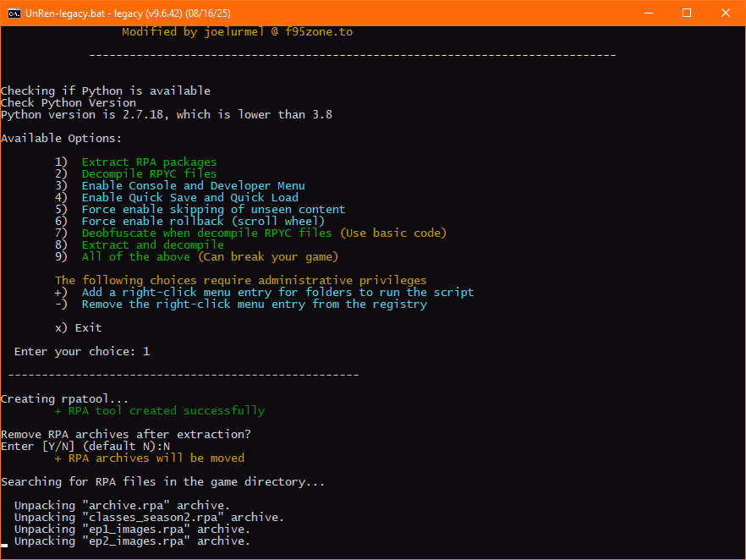Click the Enter your choice input line
This screenshot has width=746, height=560.
(x=81, y=351)
